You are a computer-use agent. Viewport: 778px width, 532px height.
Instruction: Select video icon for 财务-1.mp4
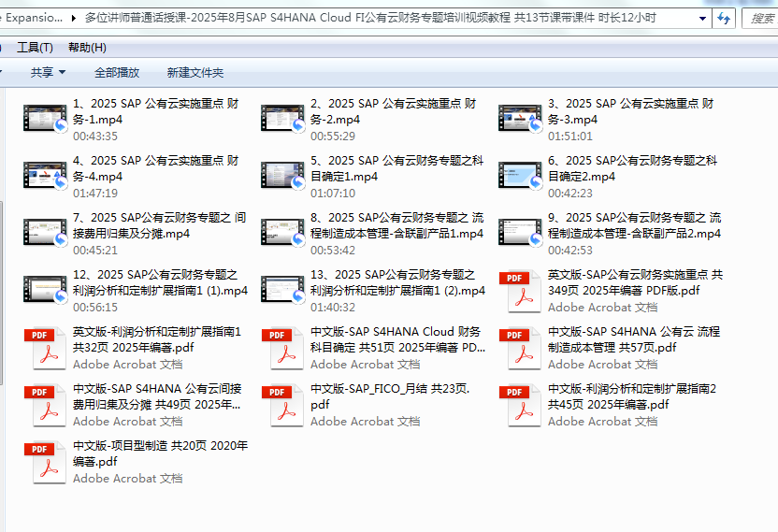pos(46,119)
